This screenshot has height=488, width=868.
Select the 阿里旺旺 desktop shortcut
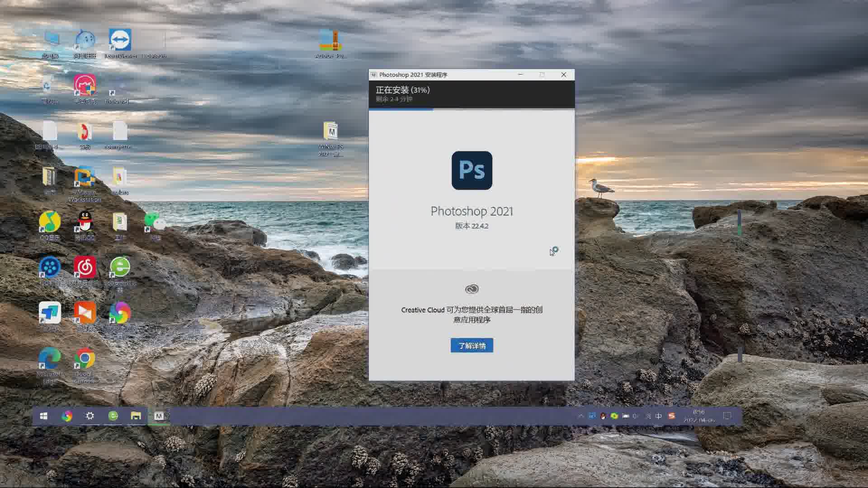pyautogui.click(x=85, y=44)
